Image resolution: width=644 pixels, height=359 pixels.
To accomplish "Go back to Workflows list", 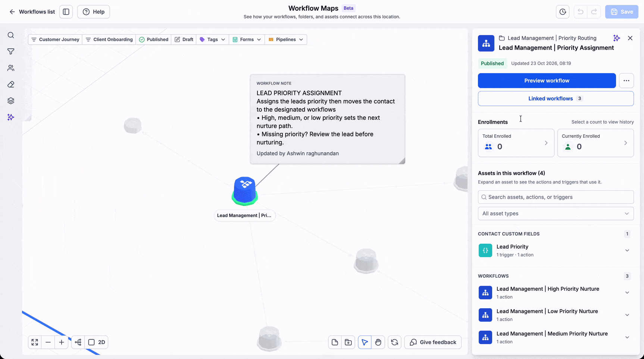I will 32,12.
